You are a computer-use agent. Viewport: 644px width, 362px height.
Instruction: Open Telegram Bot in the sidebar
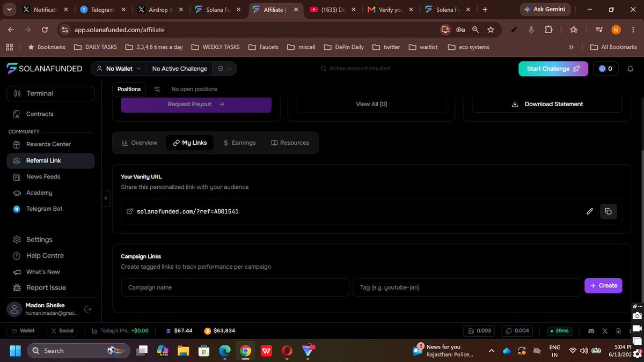click(50, 209)
